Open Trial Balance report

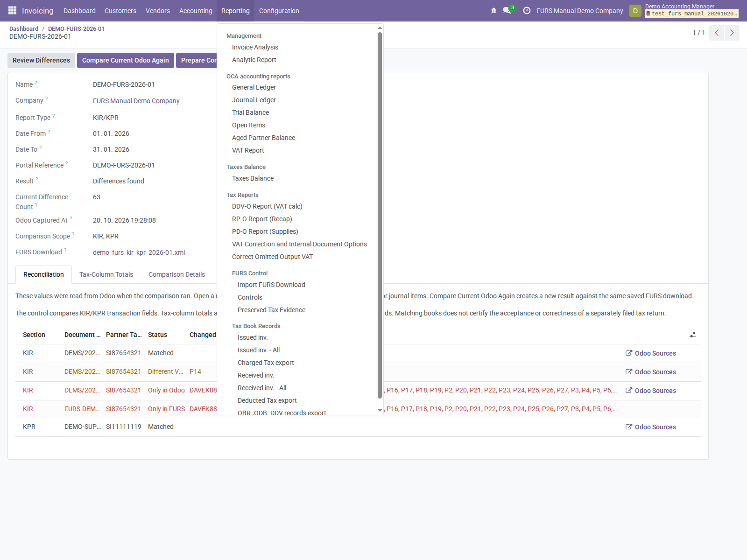pyautogui.click(x=250, y=112)
